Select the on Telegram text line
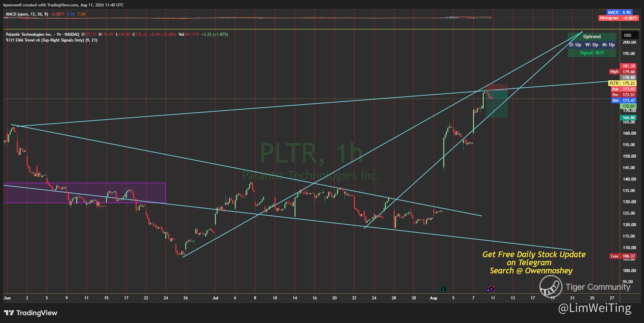644x323 pixels. pyautogui.click(x=529, y=263)
